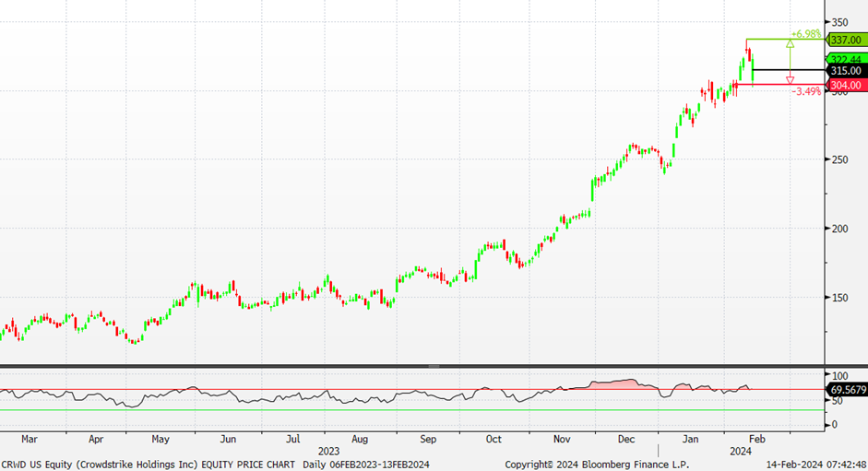Click the 2024 year label
Viewport: 868px width, 471px height.
click(x=741, y=452)
